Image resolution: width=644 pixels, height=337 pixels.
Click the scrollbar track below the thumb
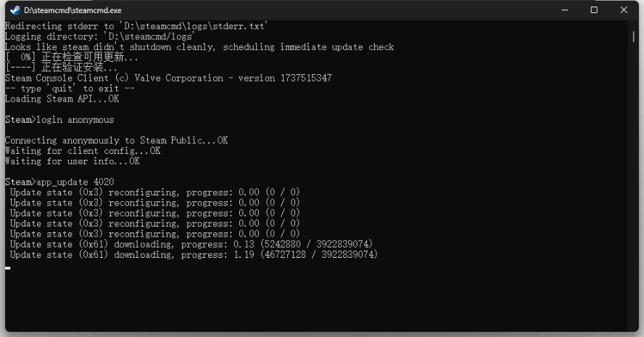[x=633, y=185]
